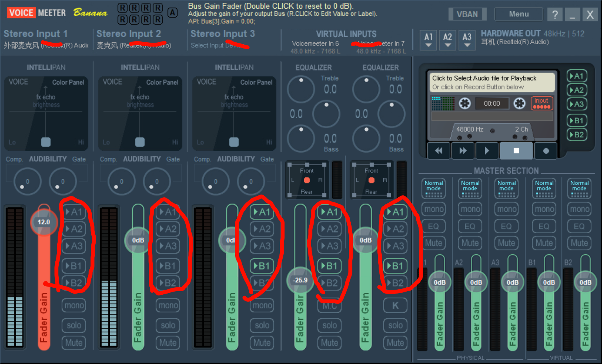Toggle A1 routing on Stereo Input 3
602x364 pixels.
(x=262, y=212)
